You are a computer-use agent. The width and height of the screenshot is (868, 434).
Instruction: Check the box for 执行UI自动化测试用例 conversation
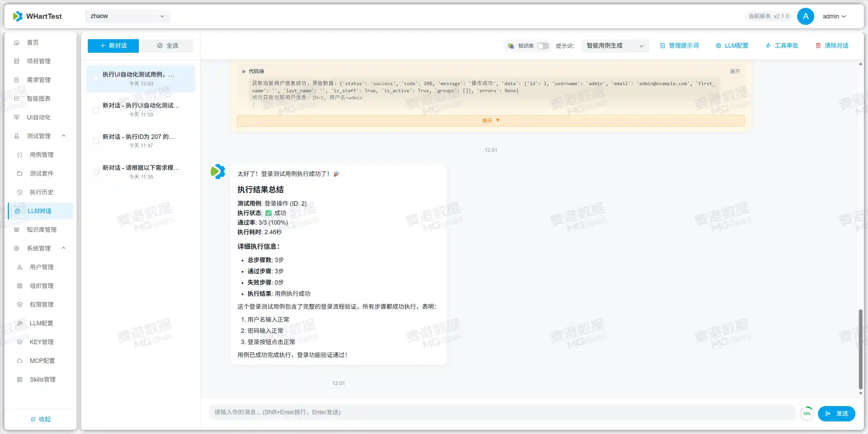click(x=96, y=79)
